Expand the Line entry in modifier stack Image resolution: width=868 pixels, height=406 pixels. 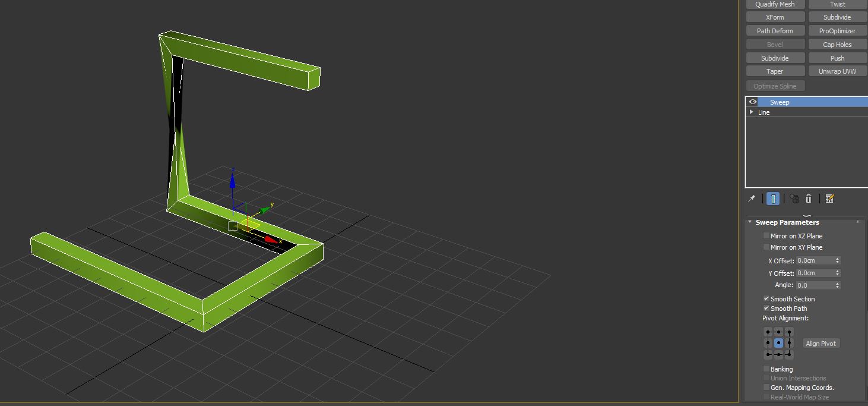tap(751, 112)
